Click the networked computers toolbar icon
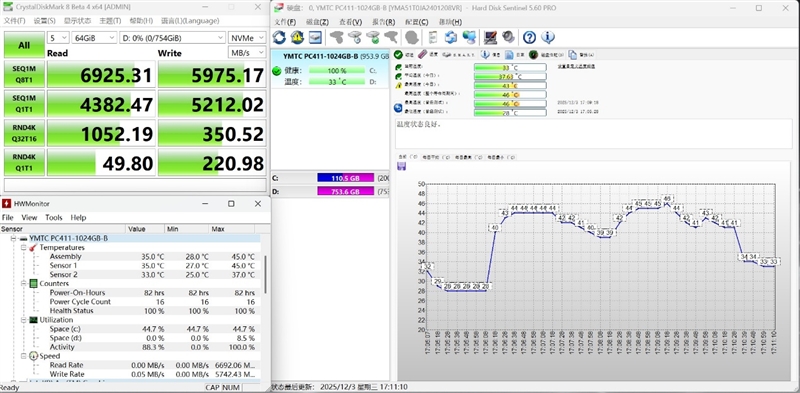This screenshot has width=800, height=393. (x=469, y=37)
